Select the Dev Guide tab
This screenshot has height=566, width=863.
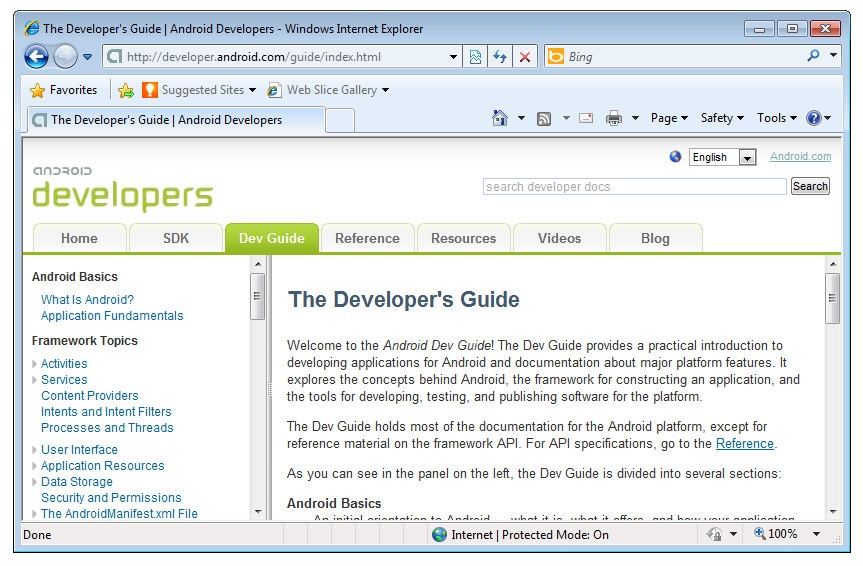click(x=271, y=238)
